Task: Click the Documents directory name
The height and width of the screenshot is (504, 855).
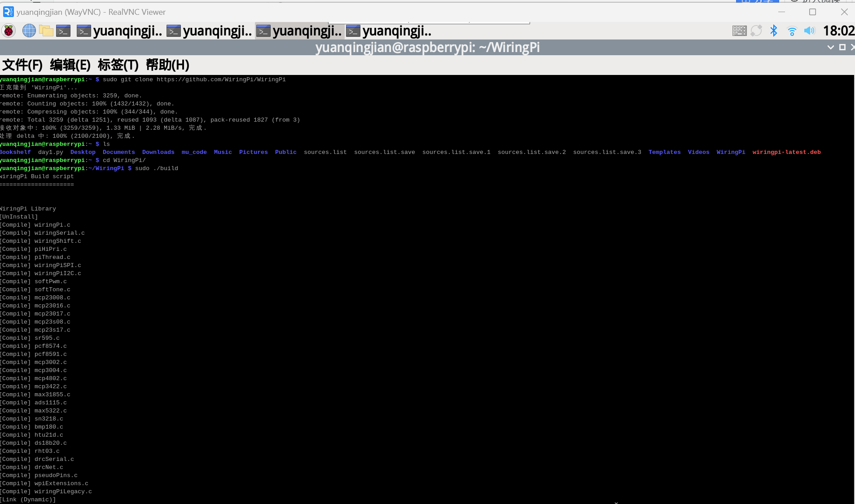Action: [x=119, y=152]
